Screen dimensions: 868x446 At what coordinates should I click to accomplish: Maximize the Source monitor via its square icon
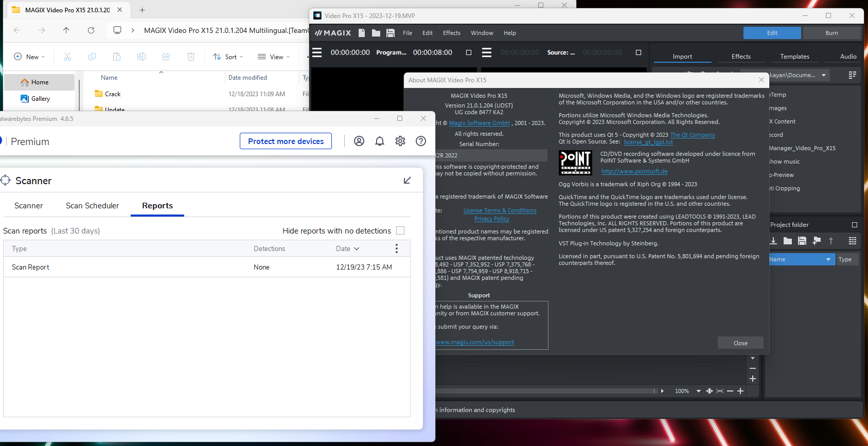point(639,52)
